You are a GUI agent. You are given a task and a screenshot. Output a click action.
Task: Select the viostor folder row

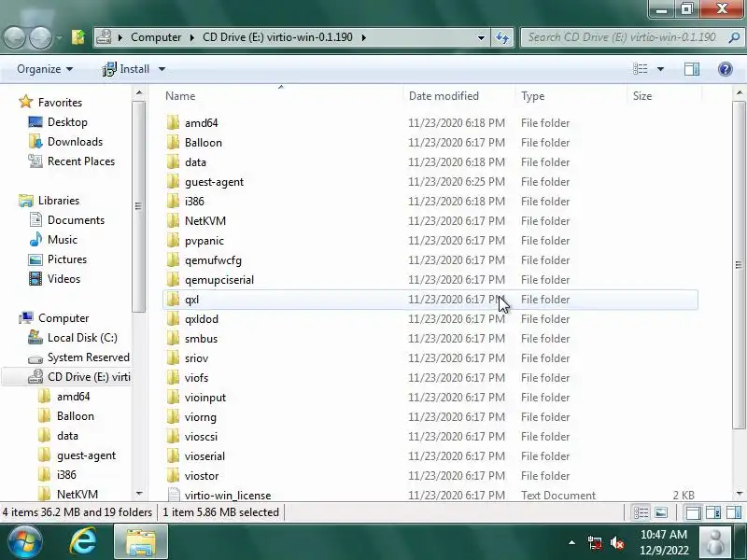pos(430,476)
